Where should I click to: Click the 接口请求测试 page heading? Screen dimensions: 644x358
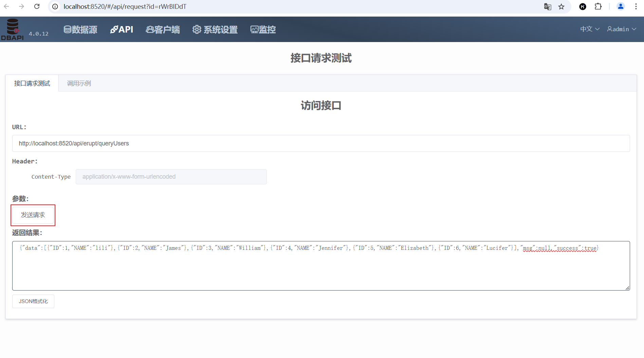point(321,58)
